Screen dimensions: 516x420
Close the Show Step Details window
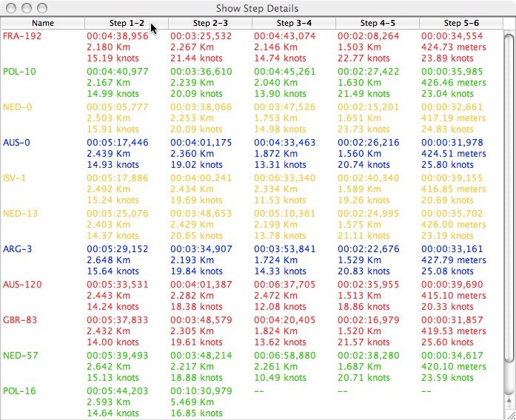[11, 8]
